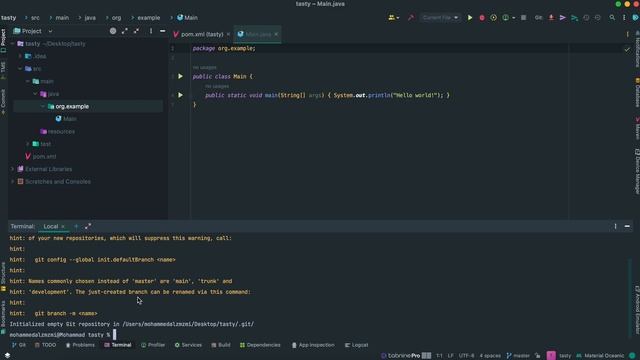Viewport: 640px width, 360px height.
Task: Run main method from gutter arrow
Action: click(180, 95)
